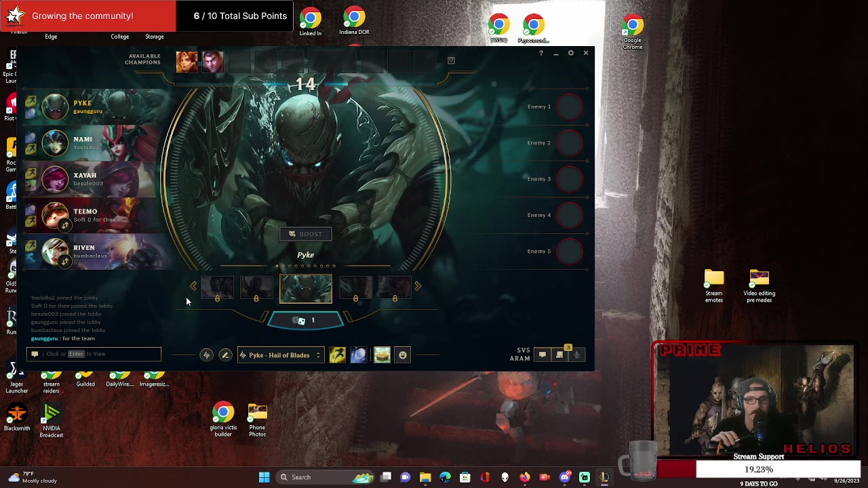Open Firefox from the taskbar
This screenshot has width=868, height=488.
[x=524, y=477]
